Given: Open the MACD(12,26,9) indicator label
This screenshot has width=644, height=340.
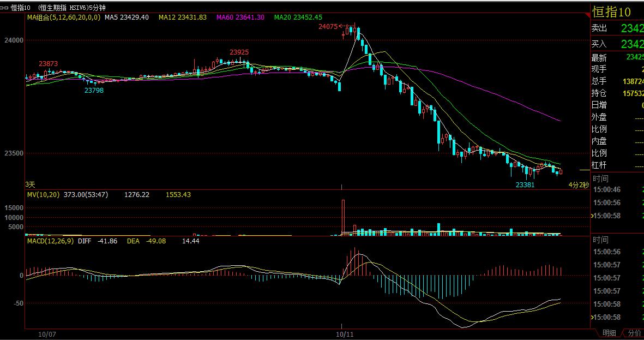Looking at the screenshot, I should 51,241.
